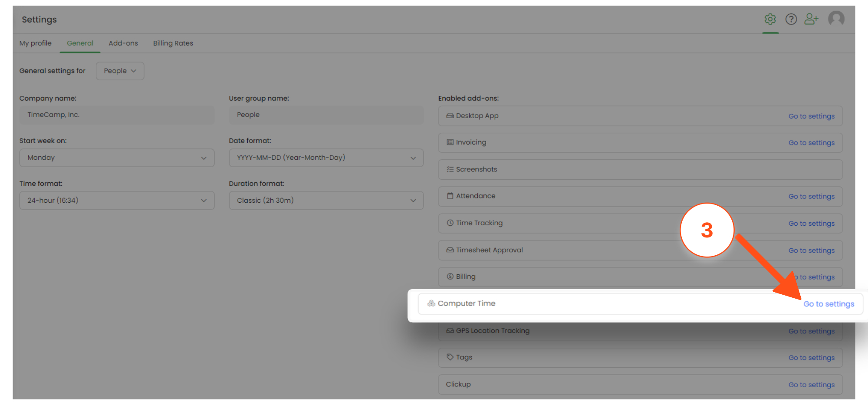Open the settings gear icon
The width and height of the screenshot is (868, 405).
pyautogui.click(x=770, y=19)
